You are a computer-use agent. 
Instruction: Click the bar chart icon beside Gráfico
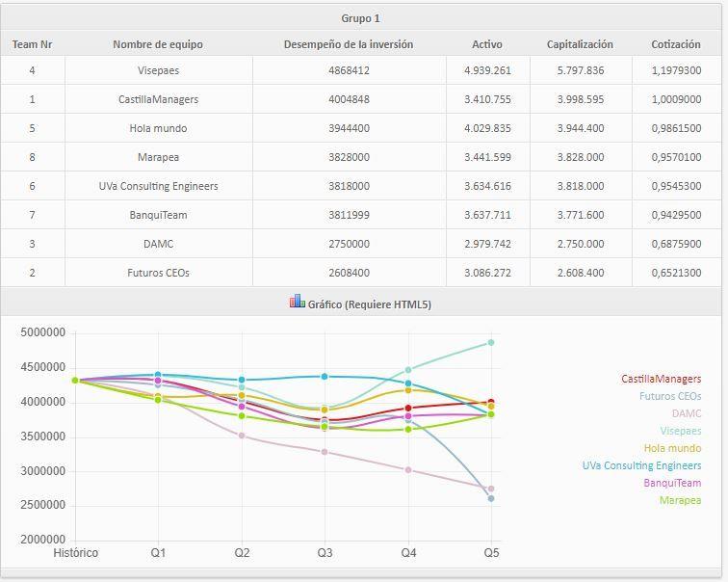297,302
